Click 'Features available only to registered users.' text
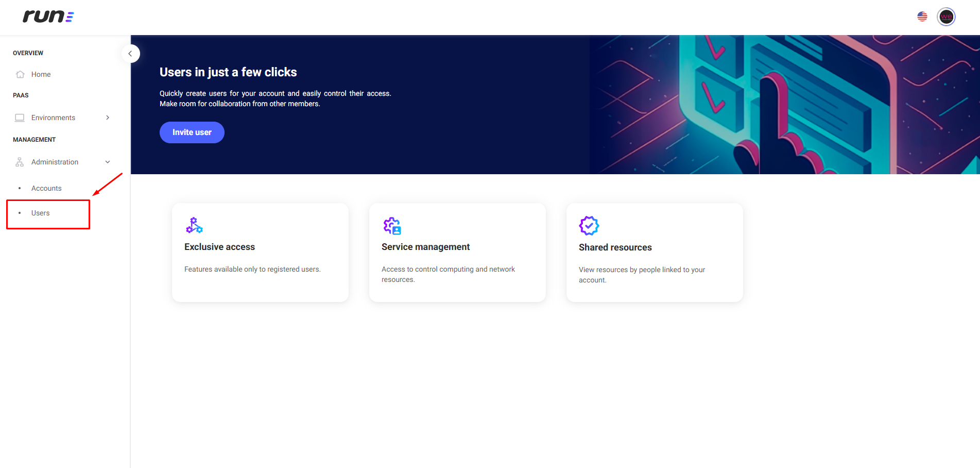Screen dimensions: 980x468 (252, 269)
